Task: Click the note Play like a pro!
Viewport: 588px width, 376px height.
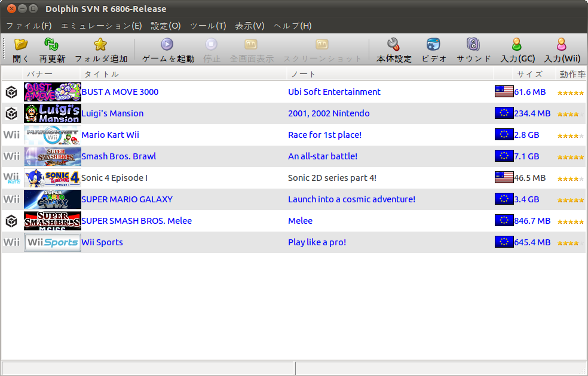Action: click(x=317, y=242)
